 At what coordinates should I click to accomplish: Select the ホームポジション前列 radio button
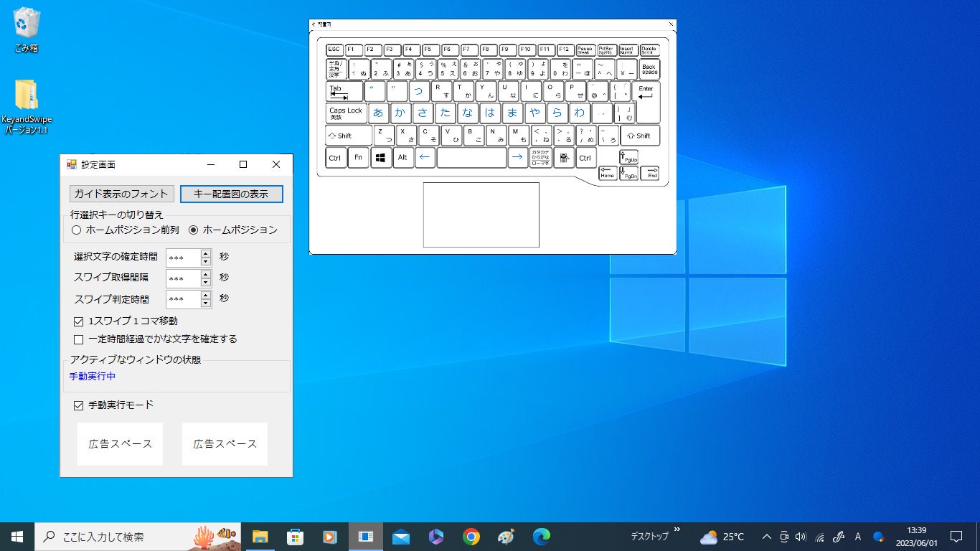[77, 230]
